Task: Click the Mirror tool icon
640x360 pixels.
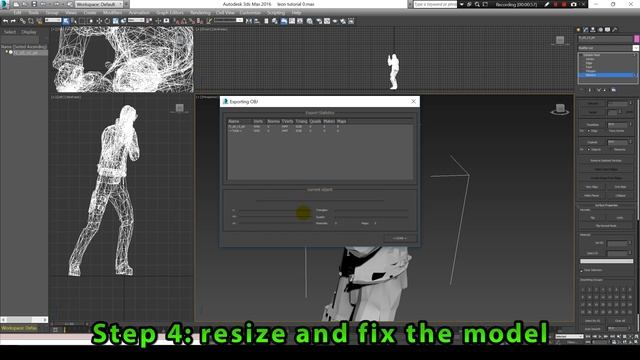Action: coord(249,21)
